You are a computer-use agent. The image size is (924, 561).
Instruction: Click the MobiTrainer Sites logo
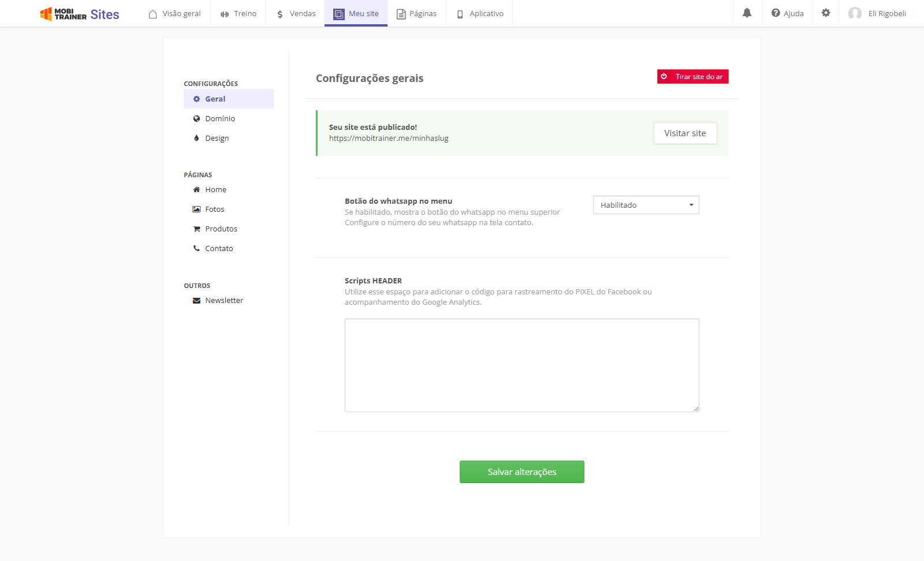pos(80,14)
